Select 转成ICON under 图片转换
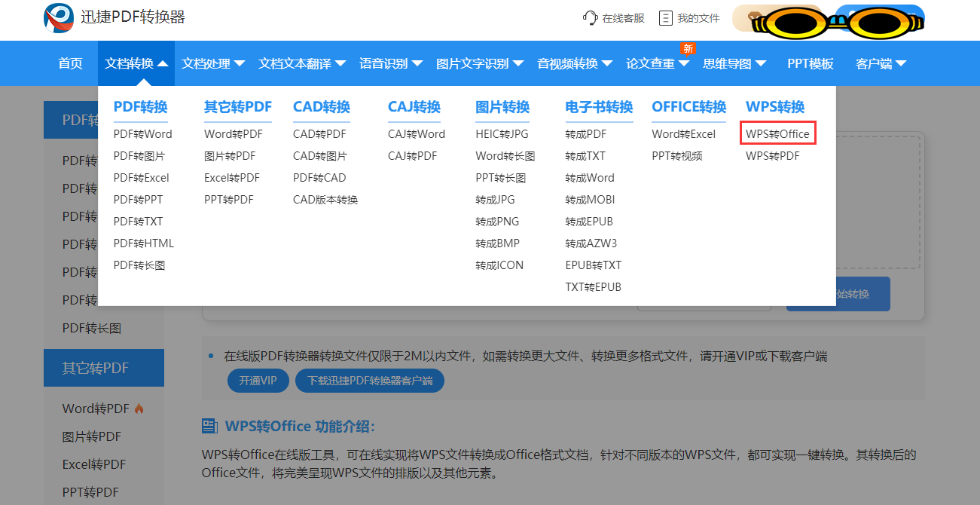 pyautogui.click(x=499, y=265)
